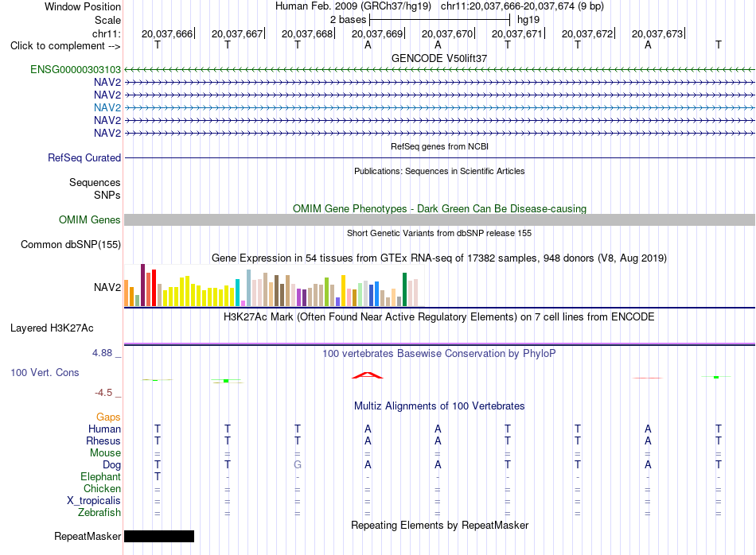Image resolution: width=756 pixels, height=555 pixels.
Task: Click the Window Position label
Action: click(83, 6)
